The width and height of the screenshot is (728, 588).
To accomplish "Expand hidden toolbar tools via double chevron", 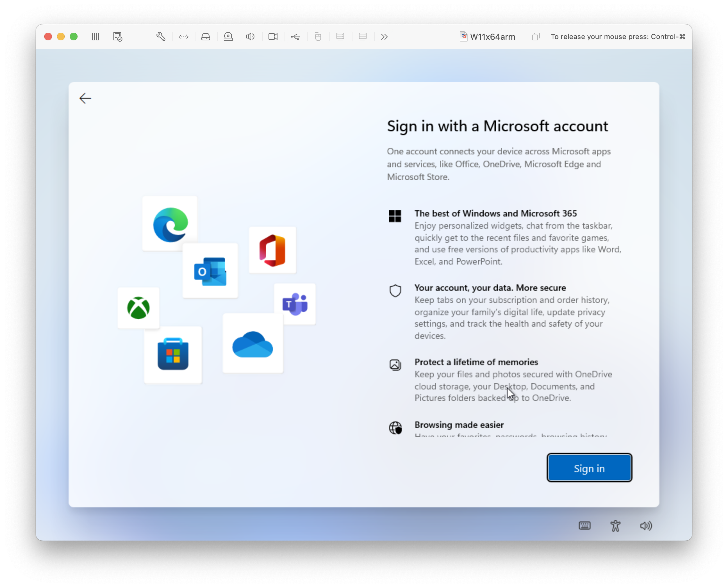I will (x=384, y=37).
